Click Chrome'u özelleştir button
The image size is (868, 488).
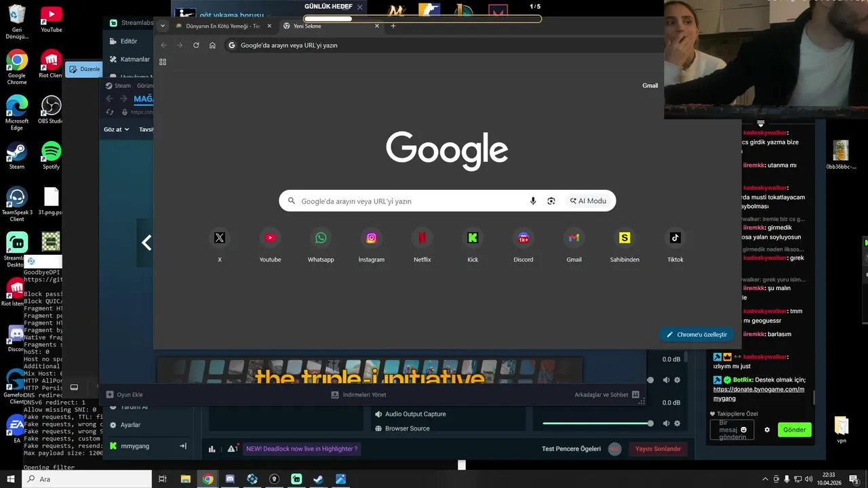coord(696,334)
